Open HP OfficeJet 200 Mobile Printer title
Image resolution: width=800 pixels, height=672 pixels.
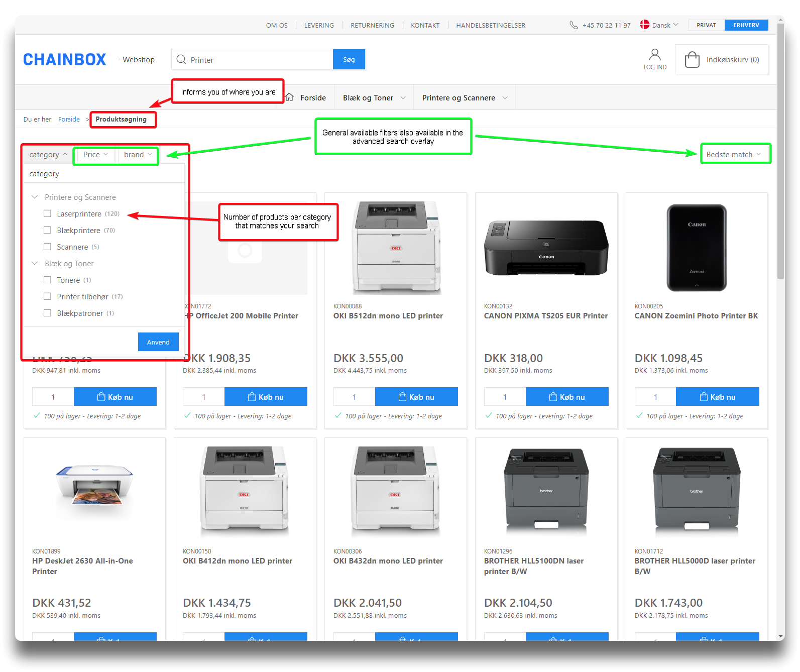[242, 315]
